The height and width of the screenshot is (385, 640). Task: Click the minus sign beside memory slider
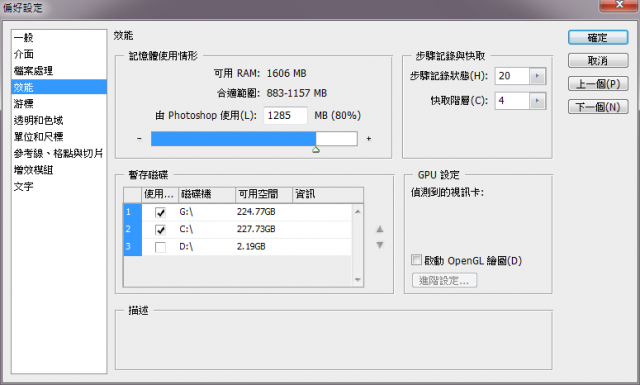[139, 139]
